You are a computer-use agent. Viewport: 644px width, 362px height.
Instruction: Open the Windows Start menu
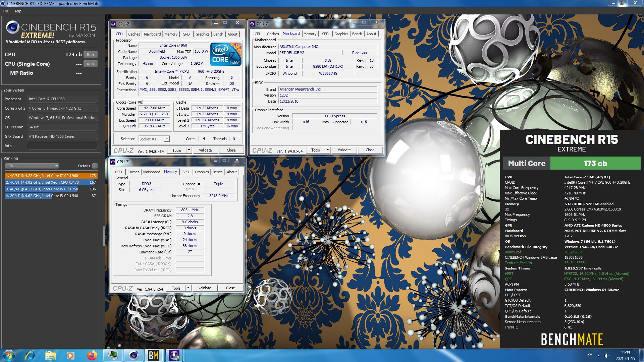9,355
